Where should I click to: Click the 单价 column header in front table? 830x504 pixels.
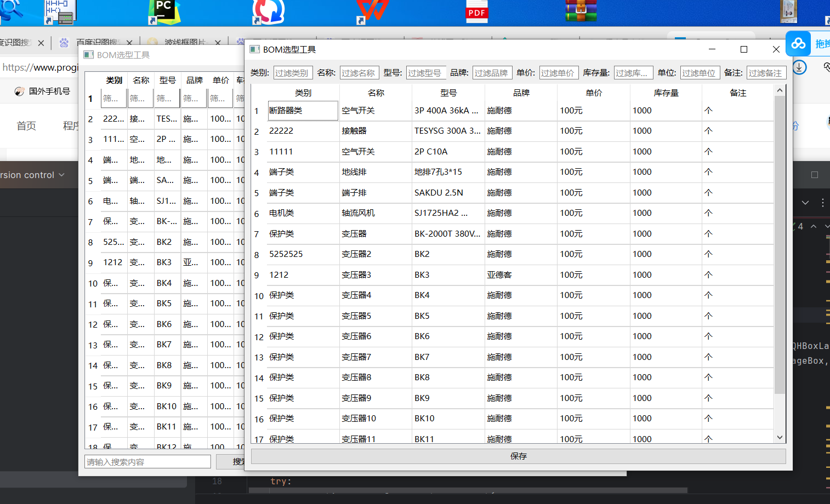tap(594, 93)
